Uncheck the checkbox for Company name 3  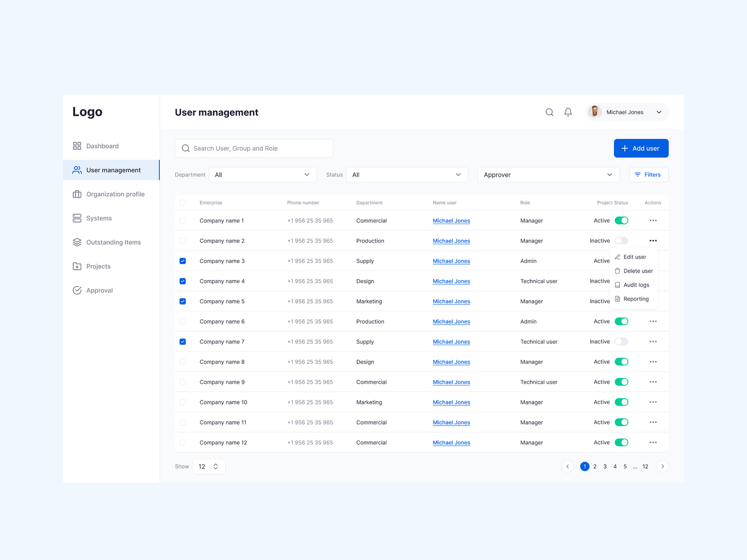click(x=183, y=261)
